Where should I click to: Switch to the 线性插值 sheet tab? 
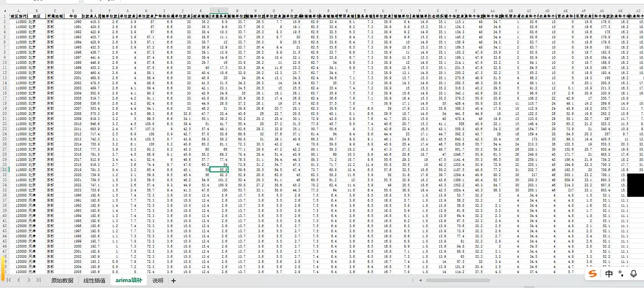(94, 281)
